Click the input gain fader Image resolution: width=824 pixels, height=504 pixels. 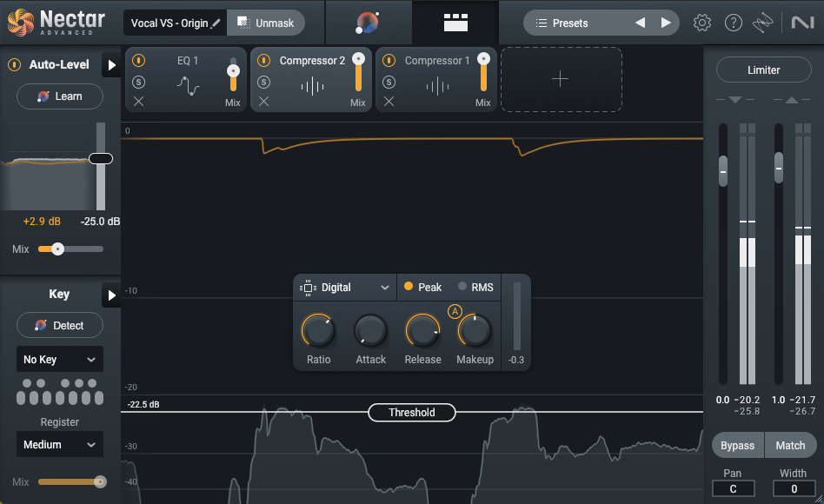(723, 171)
